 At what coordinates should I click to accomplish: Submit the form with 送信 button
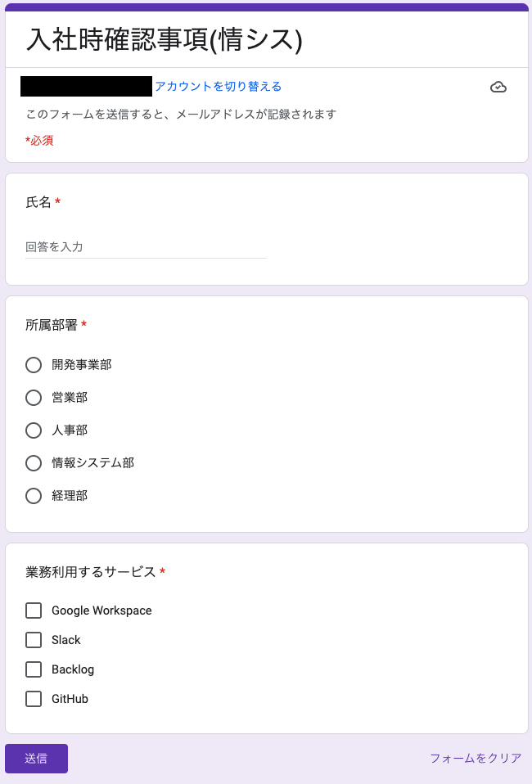coord(37,759)
